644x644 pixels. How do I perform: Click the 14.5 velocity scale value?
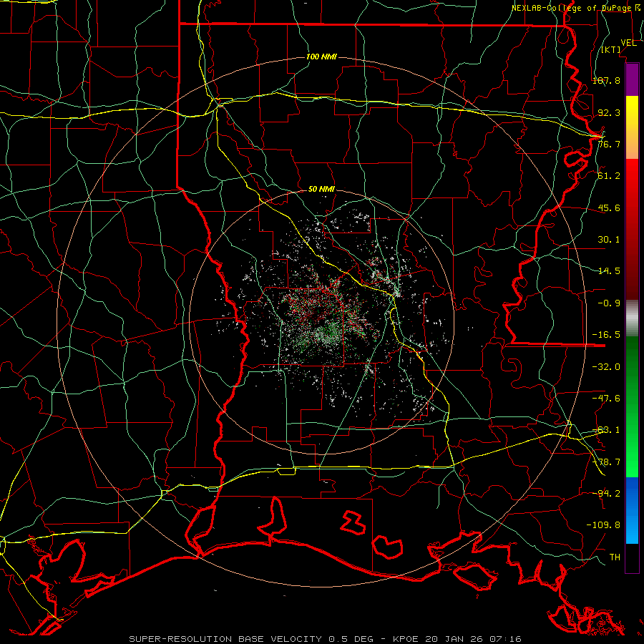pyautogui.click(x=609, y=271)
